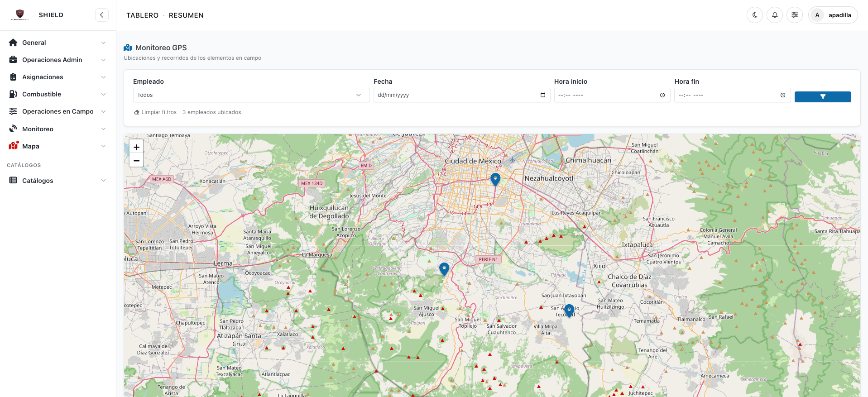Open the Operaciones Admin menu item
Viewport: 868px width, 397px height.
tap(58, 60)
